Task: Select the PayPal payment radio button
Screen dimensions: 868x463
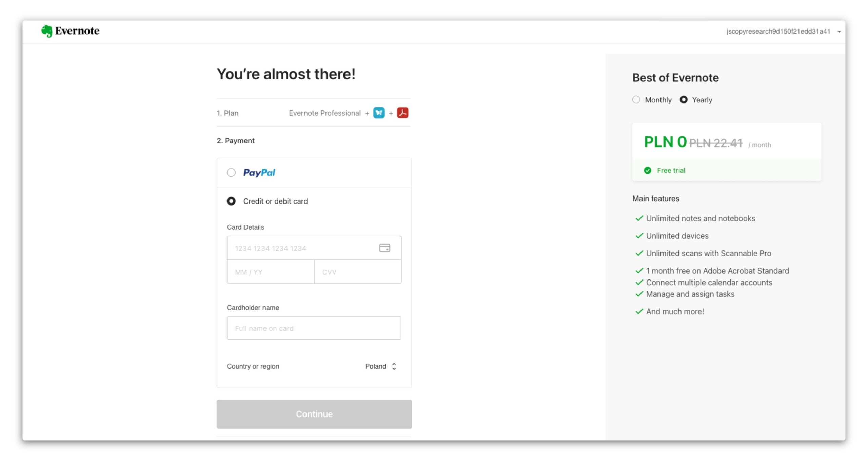Action: pos(231,173)
